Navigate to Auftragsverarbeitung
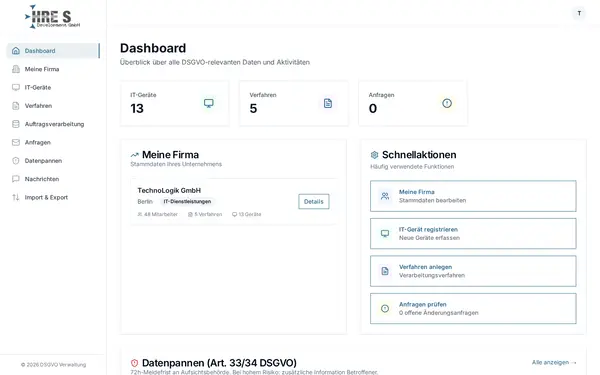This screenshot has height=375, width=600. pos(53,124)
